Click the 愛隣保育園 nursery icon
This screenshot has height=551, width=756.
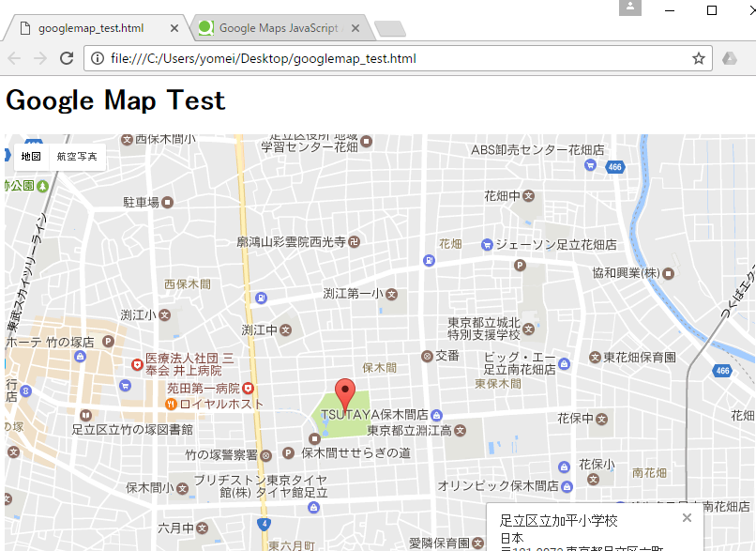coord(477,543)
